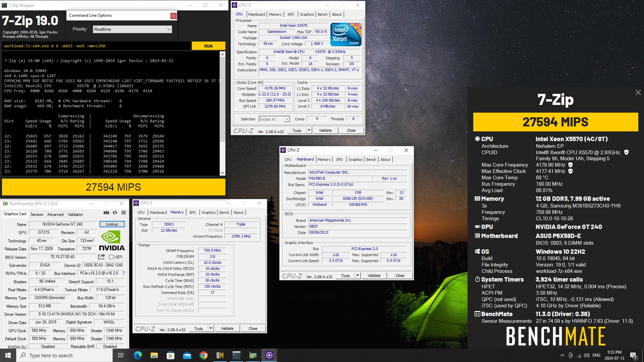Click the DRAM Frequency value 759.9 MHz
Image resolution: width=644 pixels, height=362 pixels.
(x=212, y=250)
